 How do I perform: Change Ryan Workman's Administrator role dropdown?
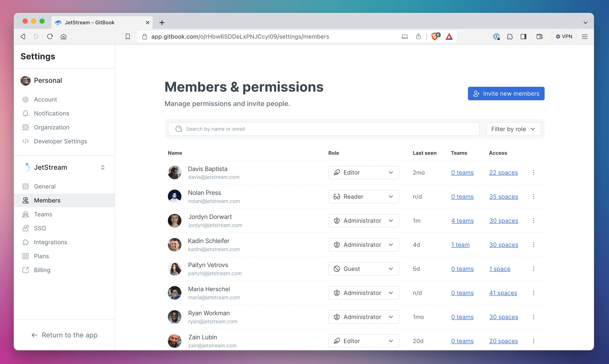tap(363, 317)
